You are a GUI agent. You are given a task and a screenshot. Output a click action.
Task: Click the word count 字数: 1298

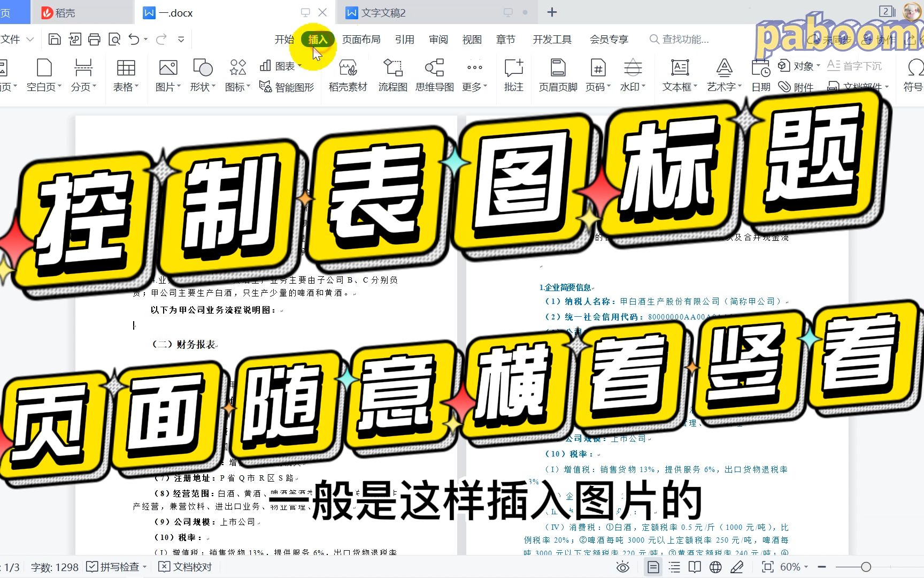click(x=55, y=567)
